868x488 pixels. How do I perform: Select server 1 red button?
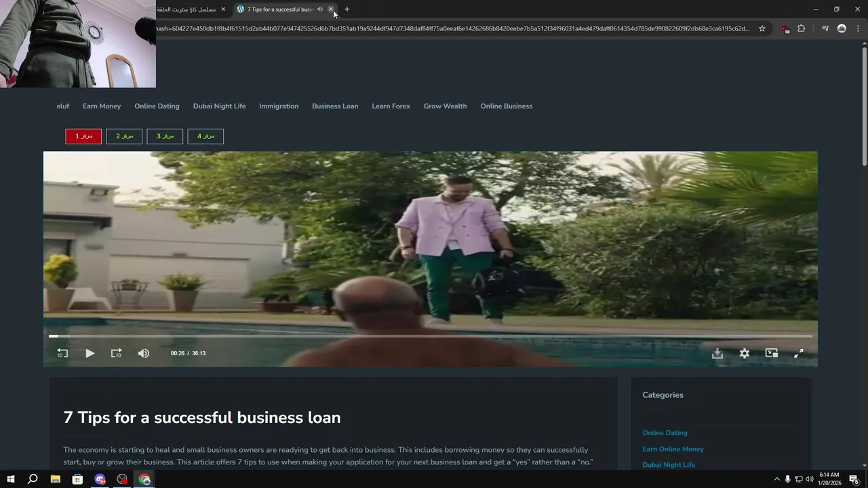[x=83, y=136]
